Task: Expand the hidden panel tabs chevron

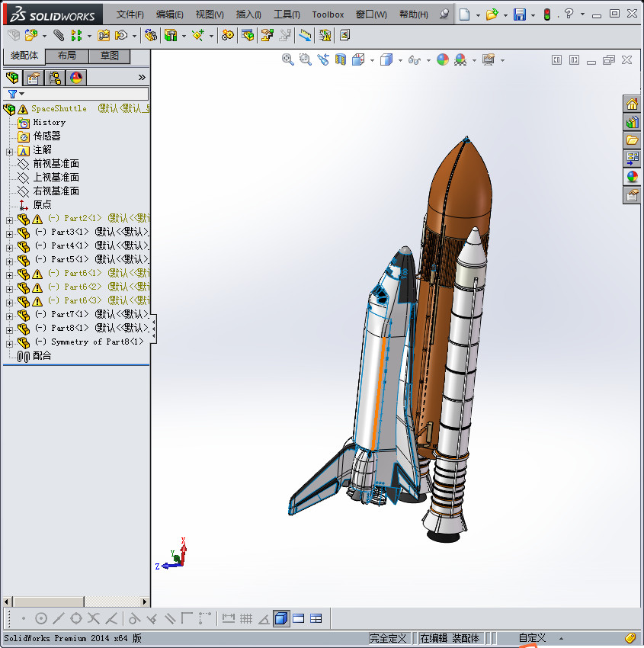Action: point(142,77)
